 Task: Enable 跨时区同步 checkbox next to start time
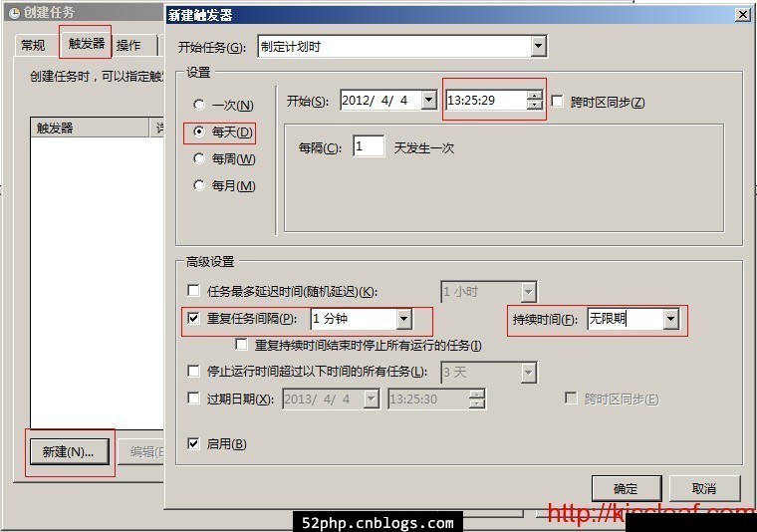(558, 102)
